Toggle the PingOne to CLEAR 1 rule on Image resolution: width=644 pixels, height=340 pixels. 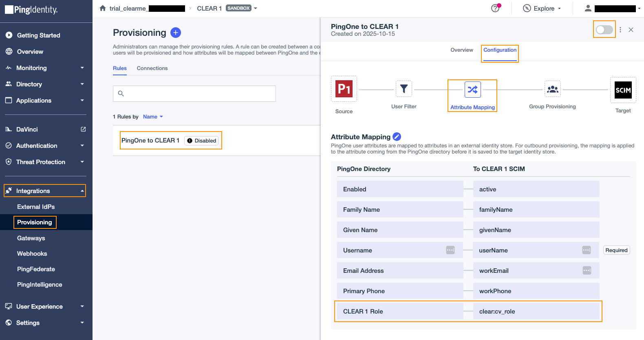pyautogui.click(x=604, y=30)
